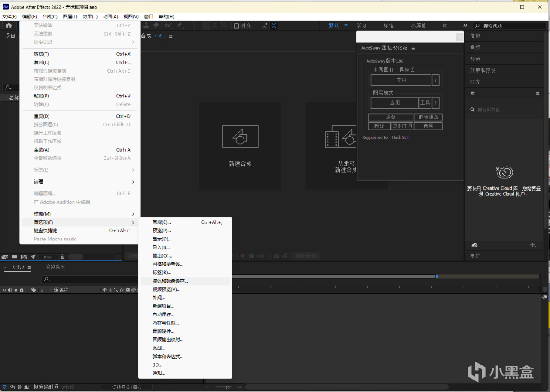This screenshot has height=392, width=550.
Task: Click the search help magnifier icon
Action: pyautogui.click(x=477, y=26)
